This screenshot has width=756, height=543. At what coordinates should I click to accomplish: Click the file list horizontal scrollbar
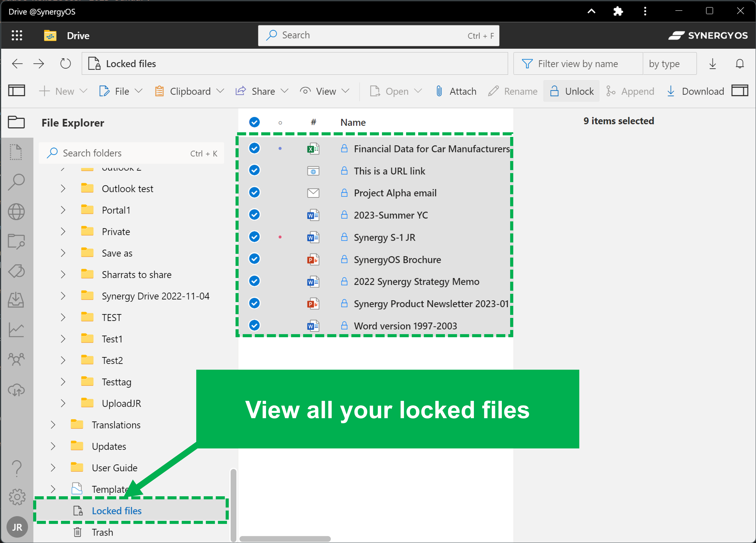tap(285, 539)
